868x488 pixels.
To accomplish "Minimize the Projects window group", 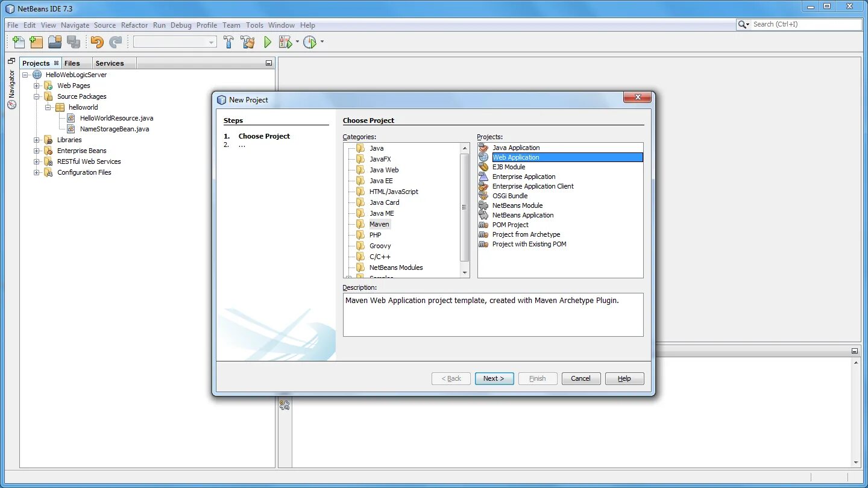I will coord(269,63).
